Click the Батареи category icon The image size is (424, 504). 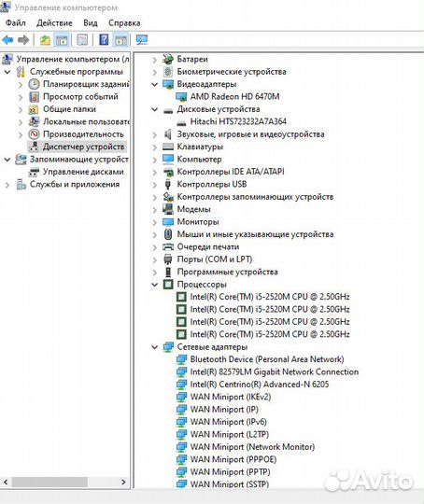click(x=168, y=59)
